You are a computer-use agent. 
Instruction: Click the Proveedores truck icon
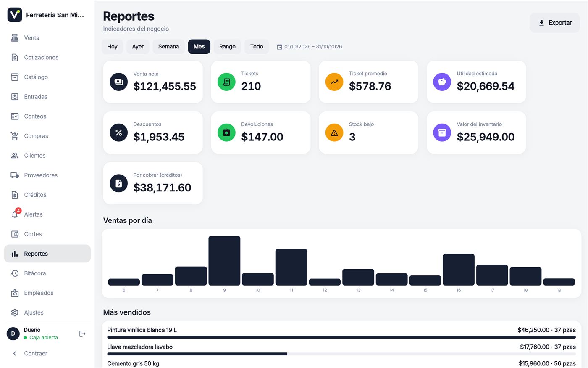coord(15,175)
